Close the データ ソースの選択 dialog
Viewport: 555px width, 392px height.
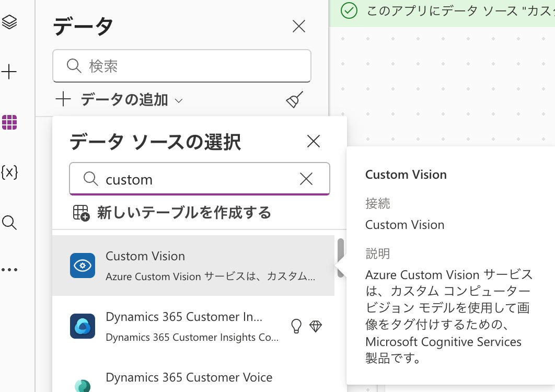(314, 141)
